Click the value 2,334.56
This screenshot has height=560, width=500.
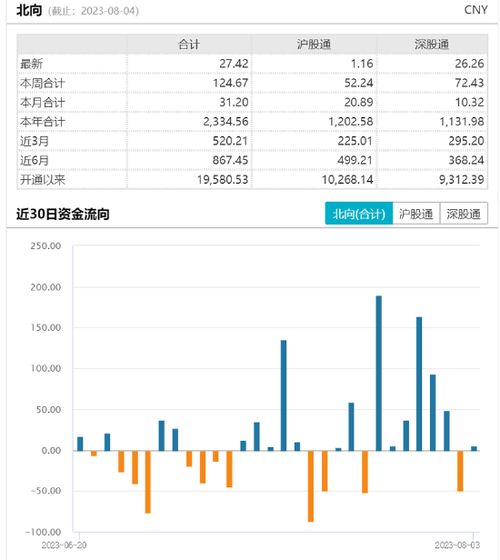pos(226,122)
